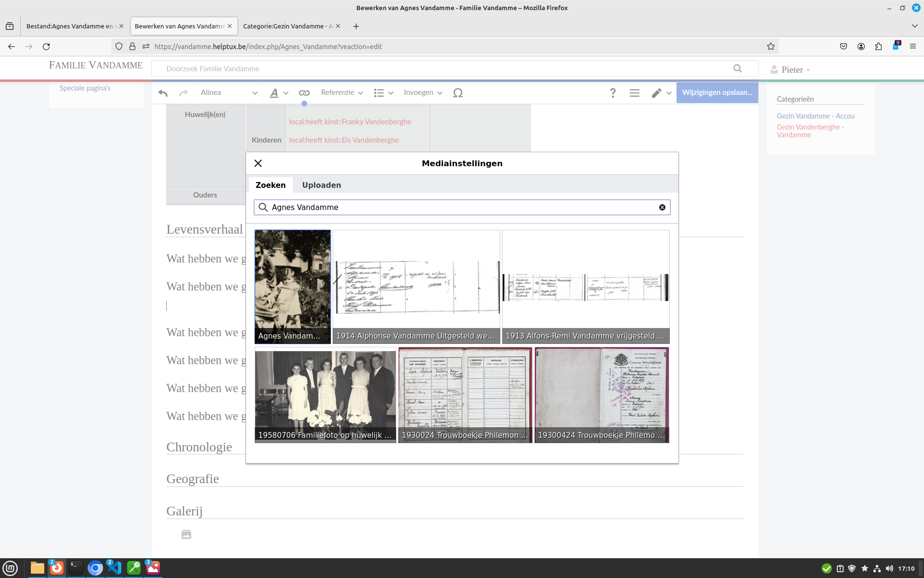
Task: Switch to the Uploaden tab
Action: pyautogui.click(x=321, y=185)
